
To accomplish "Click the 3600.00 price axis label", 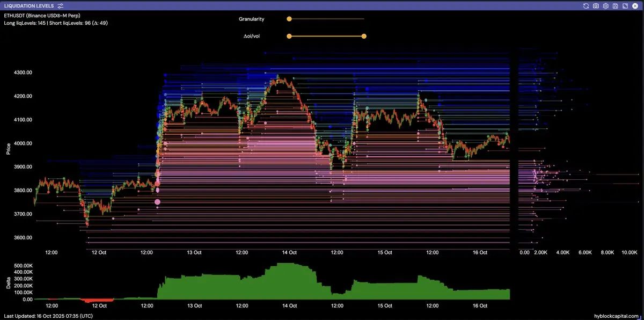I will click(23, 238).
